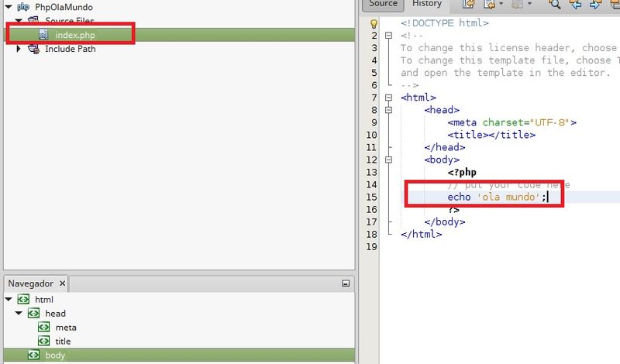This screenshot has width=620, height=364.
Task: Click line number 19 in the gutter
Action: [x=371, y=246]
